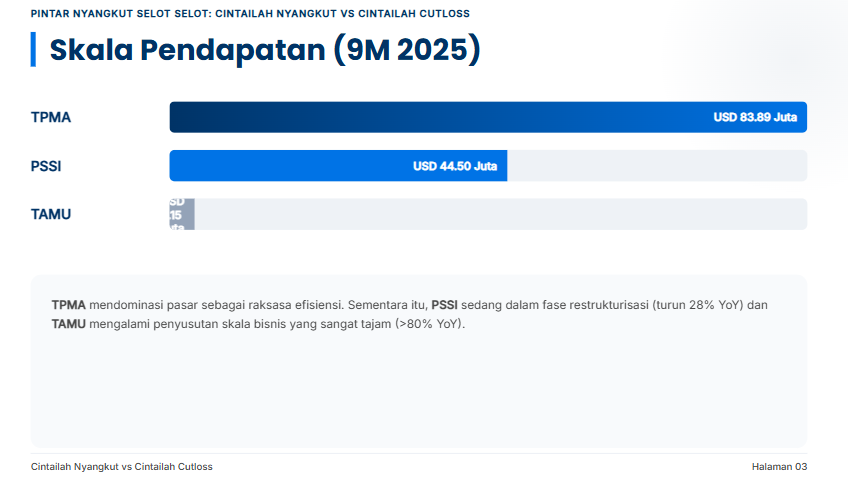Click the "(turun 28% YoY)" text

(x=697, y=305)
